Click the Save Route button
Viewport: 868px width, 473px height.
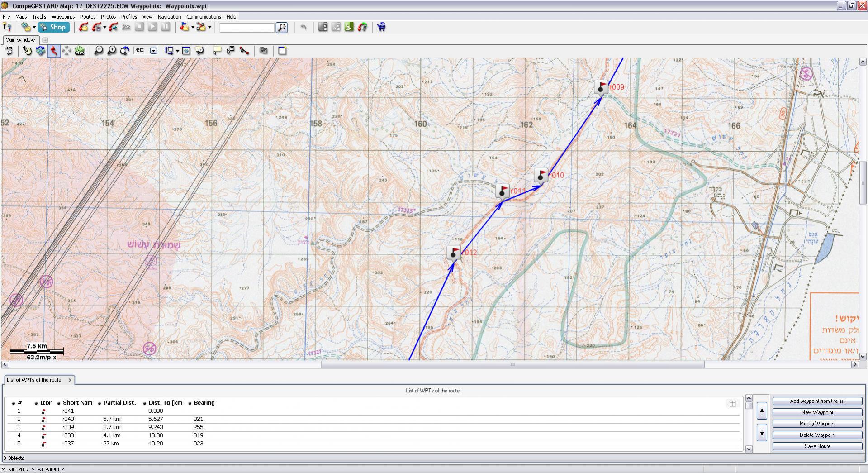(817, 446)
